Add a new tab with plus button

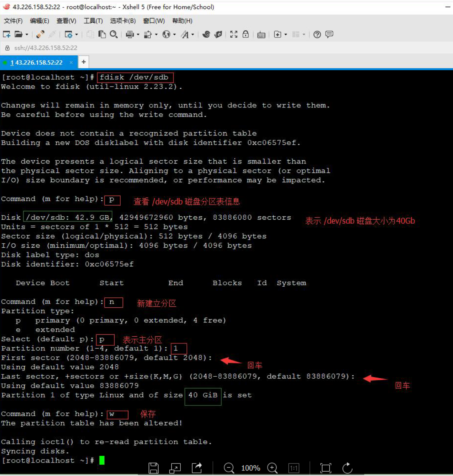(x=84, y=62)
